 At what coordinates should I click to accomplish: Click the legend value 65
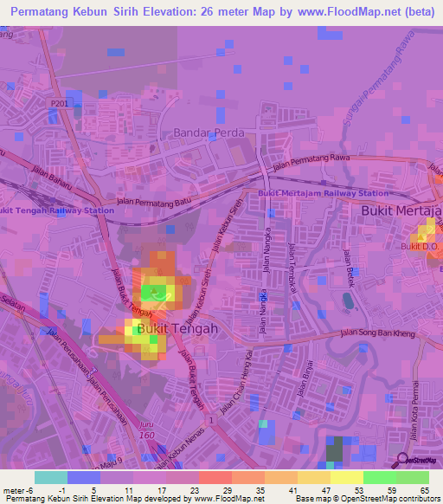pos(424,491)
